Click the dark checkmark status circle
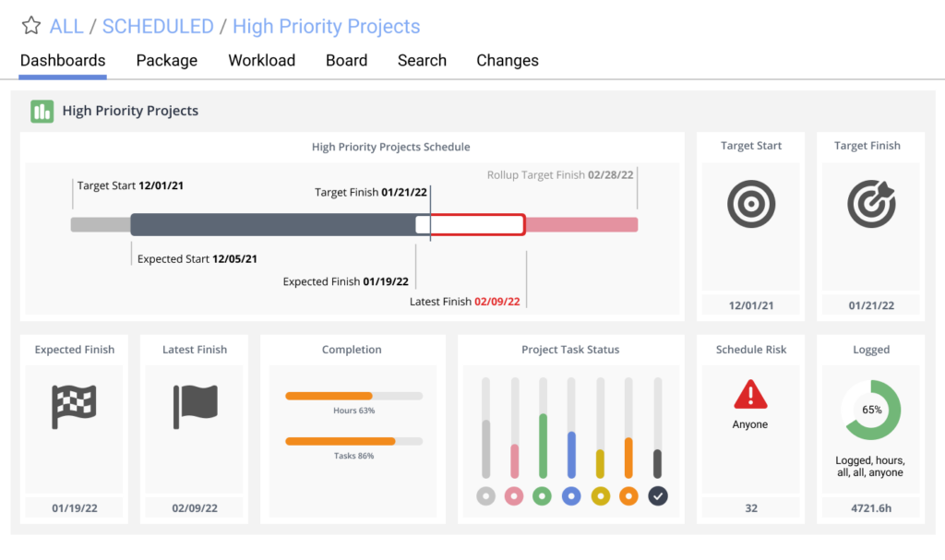 (658, 496)
